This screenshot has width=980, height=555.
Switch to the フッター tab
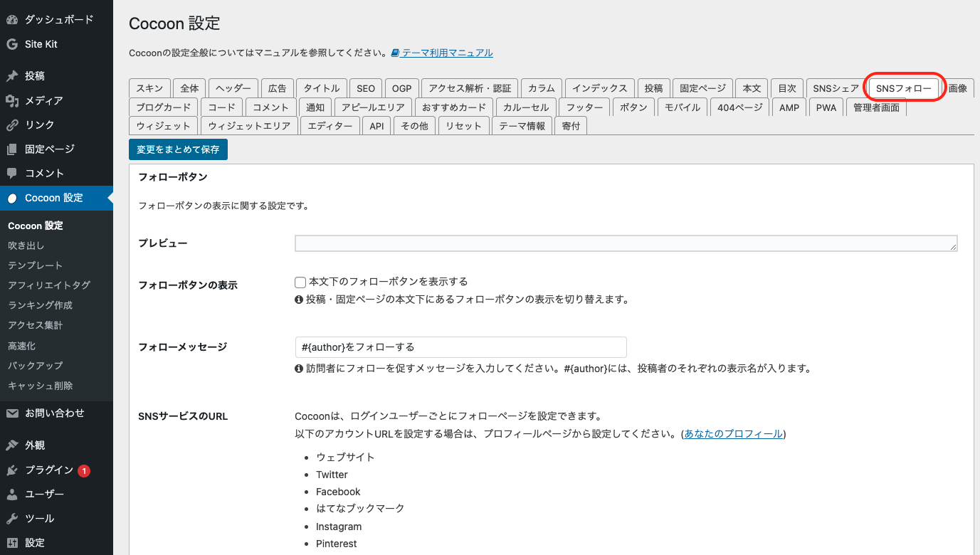(x=584, y=107)
